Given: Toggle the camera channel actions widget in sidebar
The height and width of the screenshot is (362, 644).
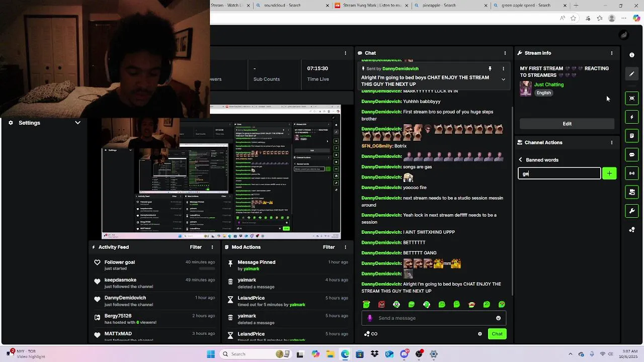Looking at the screenshot, I should point(632,192).
